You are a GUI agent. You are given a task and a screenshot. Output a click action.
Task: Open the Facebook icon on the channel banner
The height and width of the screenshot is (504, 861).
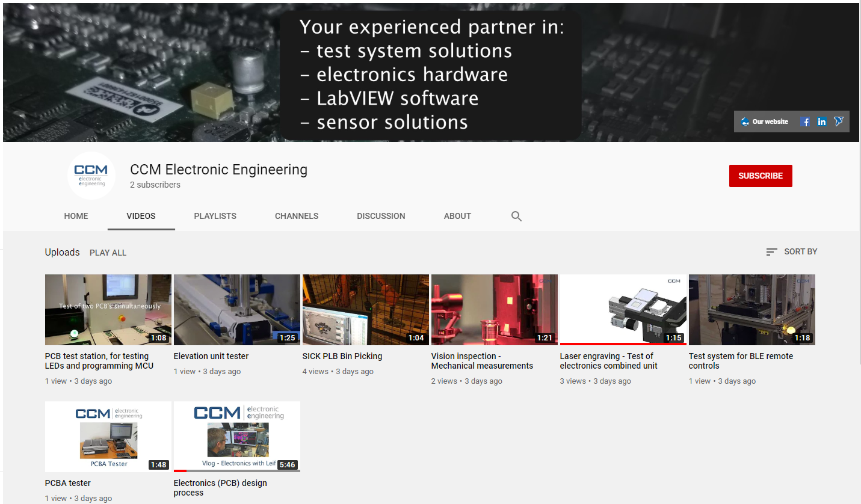point(805,121)
